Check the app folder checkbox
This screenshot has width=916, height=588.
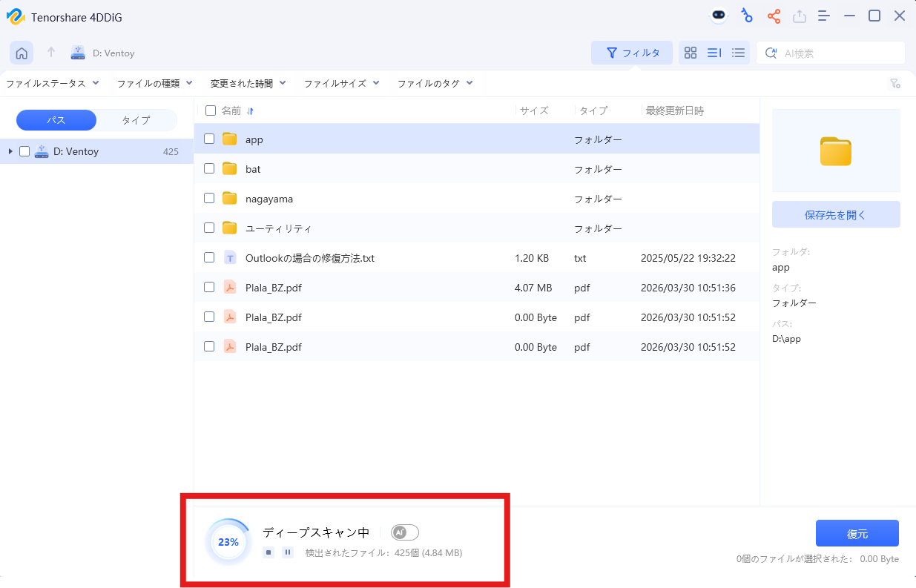click(x=209, y=139)
